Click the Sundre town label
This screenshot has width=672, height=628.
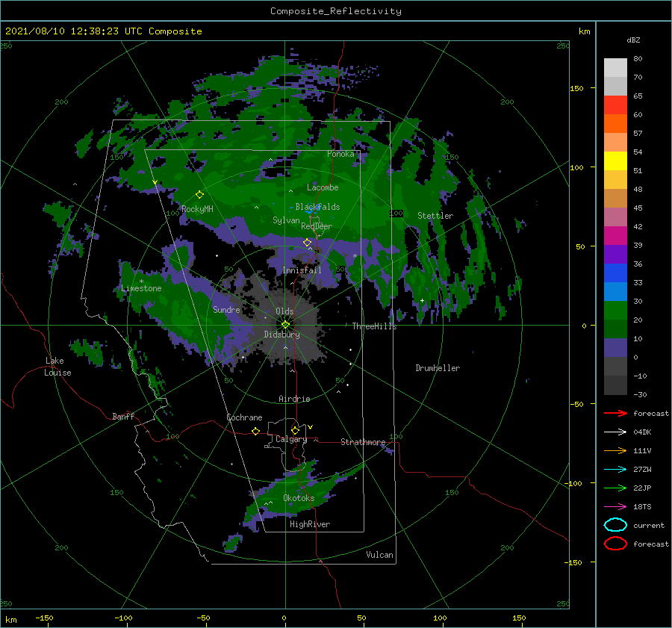[226, 309]
